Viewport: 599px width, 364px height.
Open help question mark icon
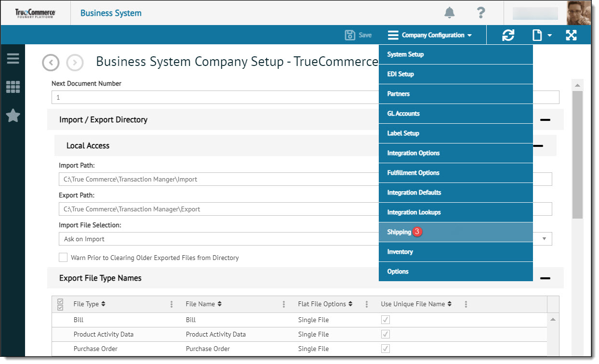coord(480,13)
